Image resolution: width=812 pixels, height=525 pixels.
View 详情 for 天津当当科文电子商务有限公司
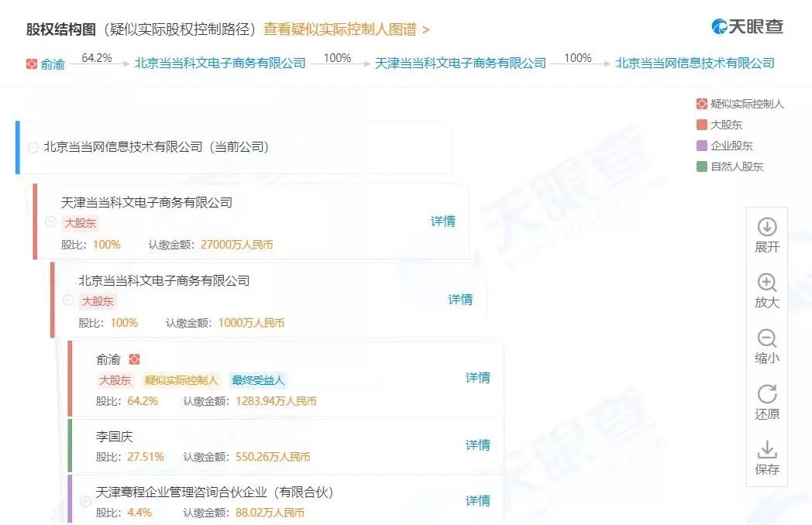[x=443, y=221]
